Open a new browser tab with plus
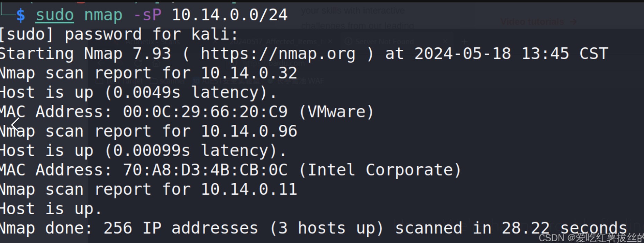Image resolution: width=644 pixels, height=243 pixels. pyautogui.click(x=465, y=41)
